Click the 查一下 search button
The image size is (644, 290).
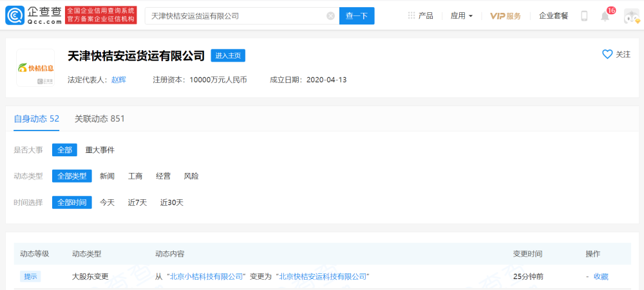[357, 16]
